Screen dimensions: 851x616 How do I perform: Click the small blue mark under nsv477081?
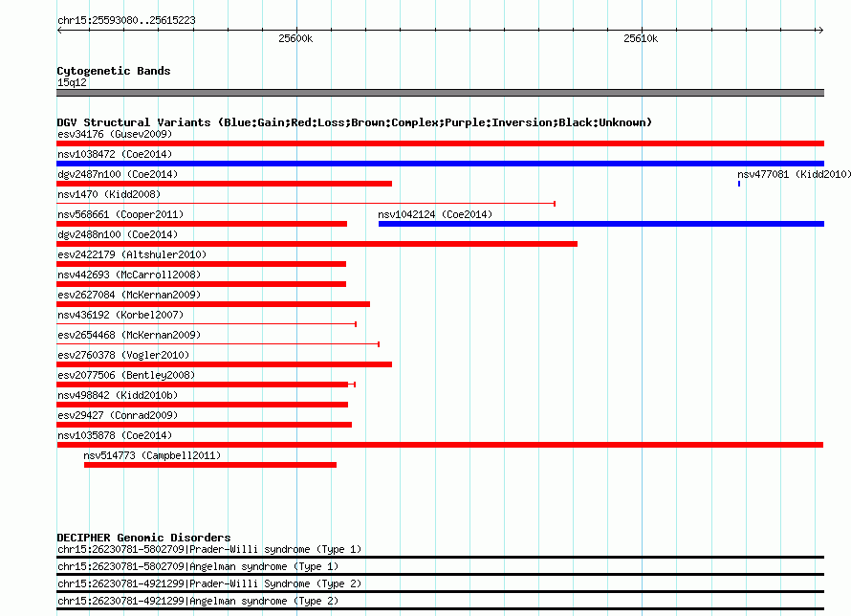[739, 184]
